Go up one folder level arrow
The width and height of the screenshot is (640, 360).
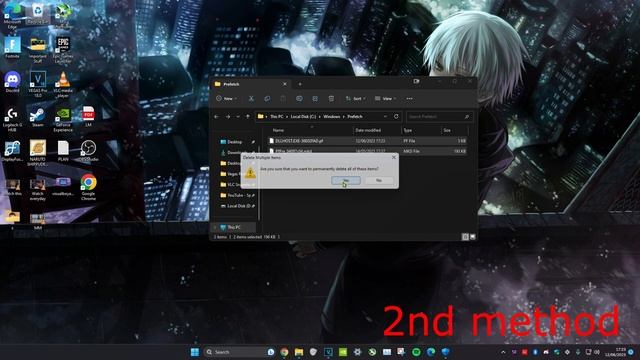247,117
